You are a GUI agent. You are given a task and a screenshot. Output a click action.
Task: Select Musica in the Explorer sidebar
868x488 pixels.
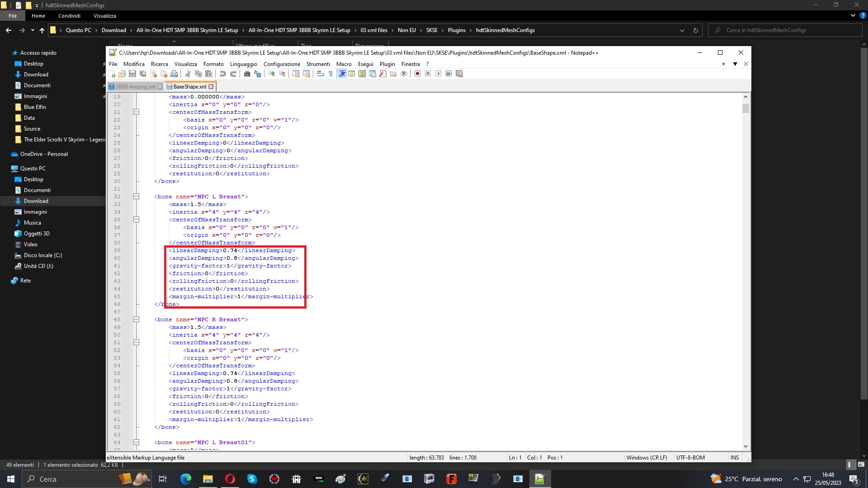click(x=33, y=223)
